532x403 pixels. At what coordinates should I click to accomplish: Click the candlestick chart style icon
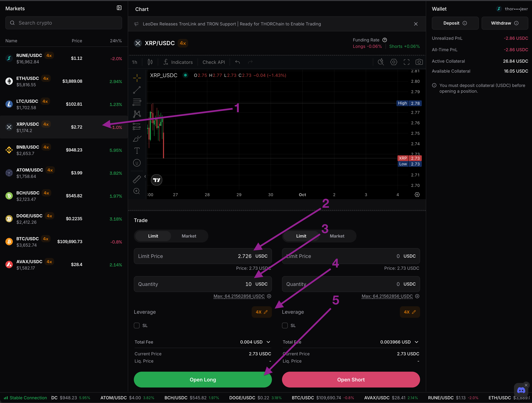(150, 62)
